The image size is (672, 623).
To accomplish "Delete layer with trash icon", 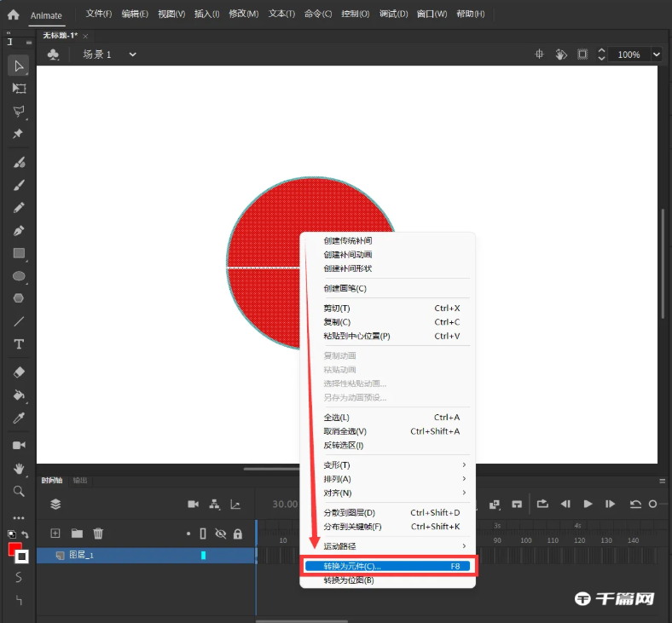I will point(98,534).
